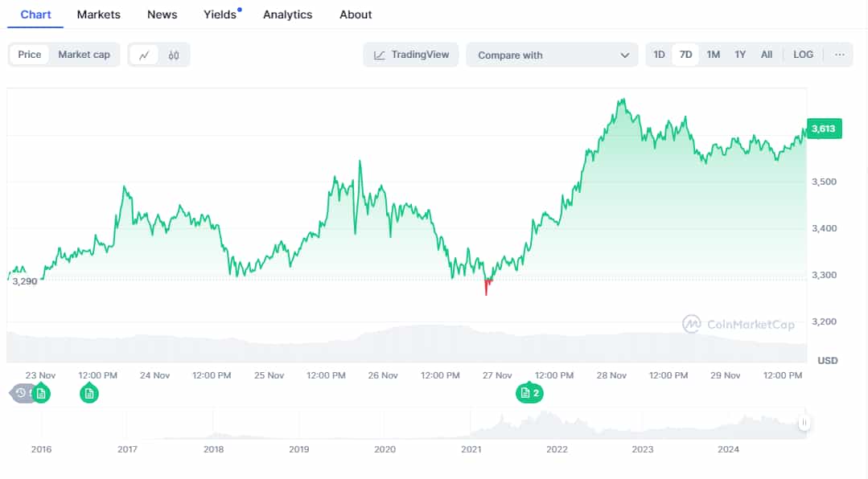The height and width of the screenshot is (479, 868).
Task: Switch to candlestick chart view
Action: coord(174,55)
